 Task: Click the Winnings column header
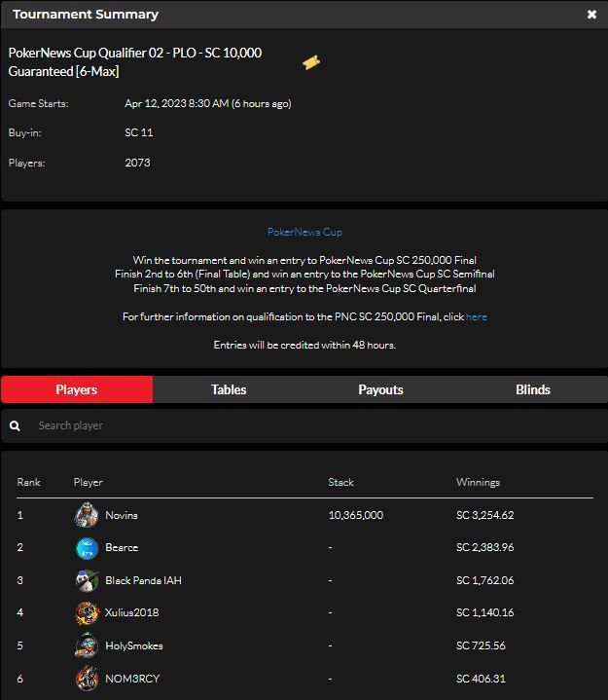point(478,482)
